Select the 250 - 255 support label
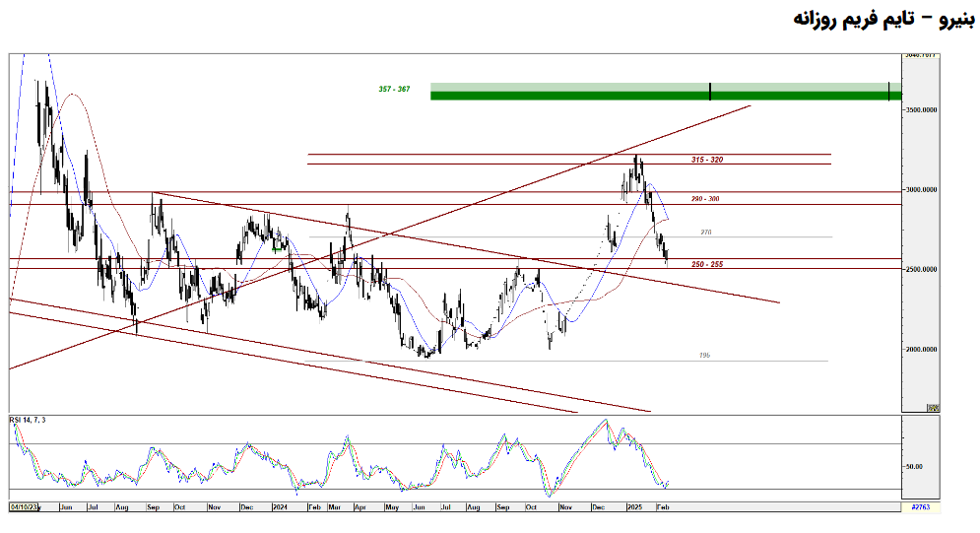Viewport: 980px width, 533px height. tap(706, 264)
